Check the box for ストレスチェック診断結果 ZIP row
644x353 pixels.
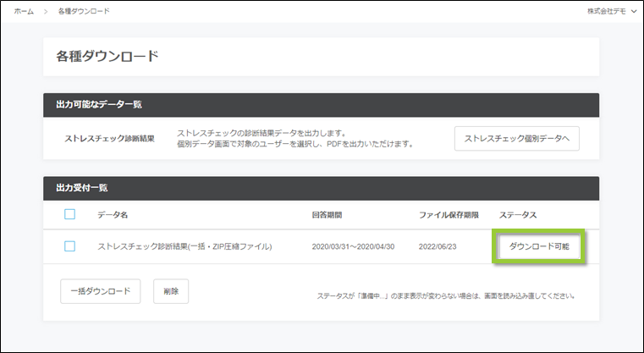pos(70,246)
